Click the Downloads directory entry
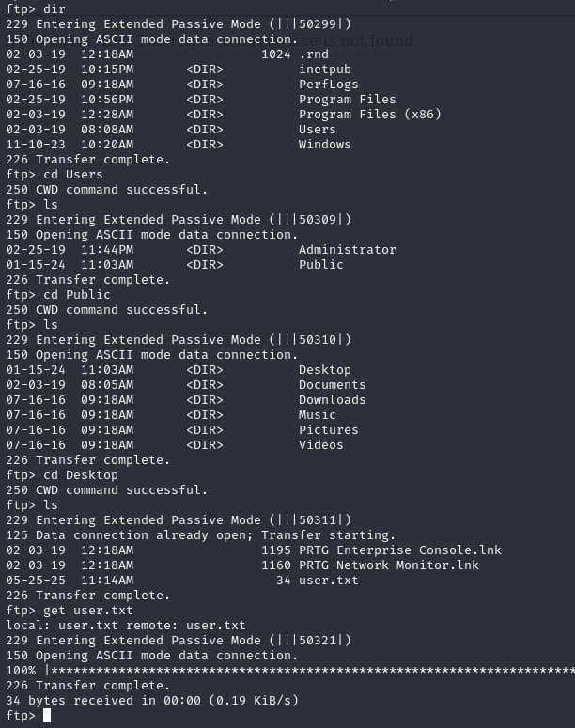 click(332, 400)
